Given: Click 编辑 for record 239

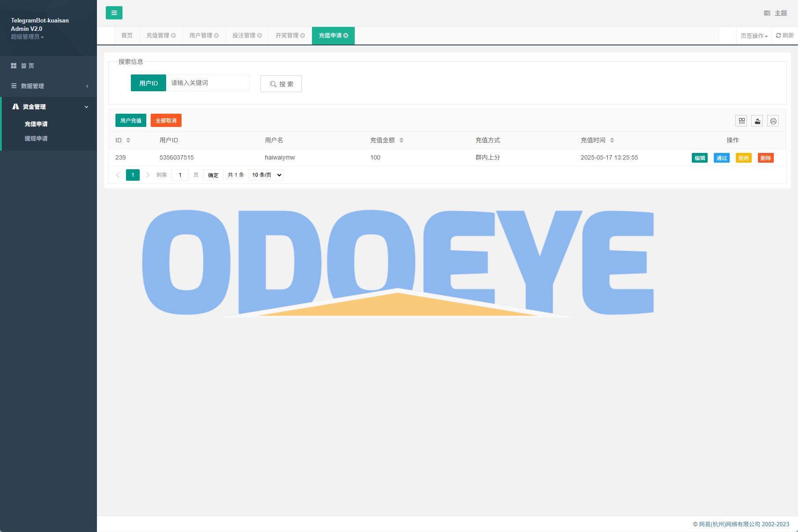Looking at the screenshot, I should point(700,158).
